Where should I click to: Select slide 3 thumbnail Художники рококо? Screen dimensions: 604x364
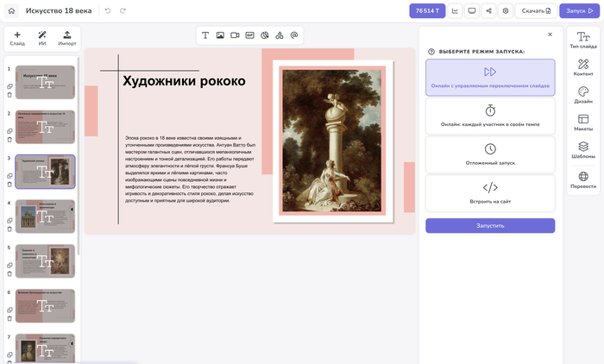[45, 172]
